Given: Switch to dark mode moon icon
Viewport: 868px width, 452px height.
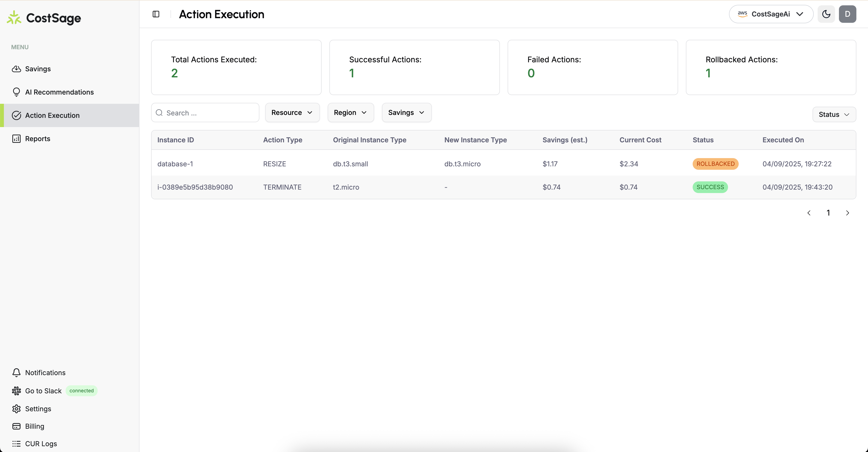Looking at the screenshot, I should [826, 14].
